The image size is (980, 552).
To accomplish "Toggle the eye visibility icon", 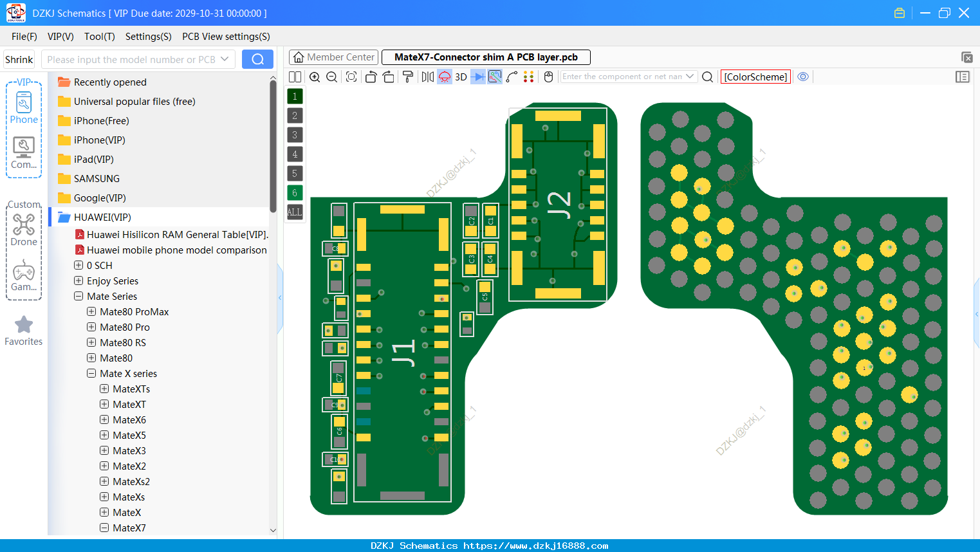I will 803,77.
